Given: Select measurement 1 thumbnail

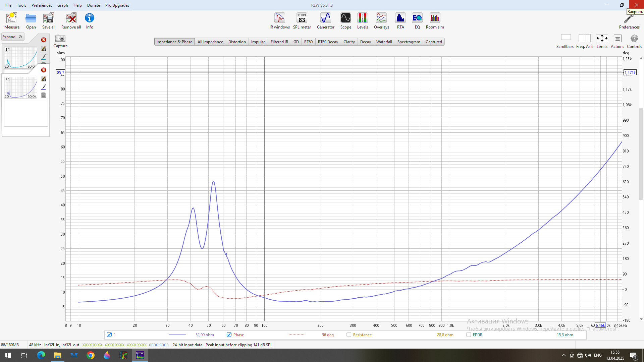Looking at the screenshot, I should [x=20, y=58].
